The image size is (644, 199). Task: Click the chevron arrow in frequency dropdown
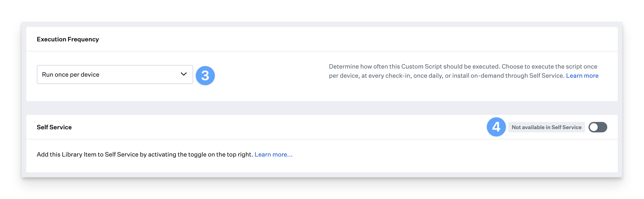[x=184, y=74]
